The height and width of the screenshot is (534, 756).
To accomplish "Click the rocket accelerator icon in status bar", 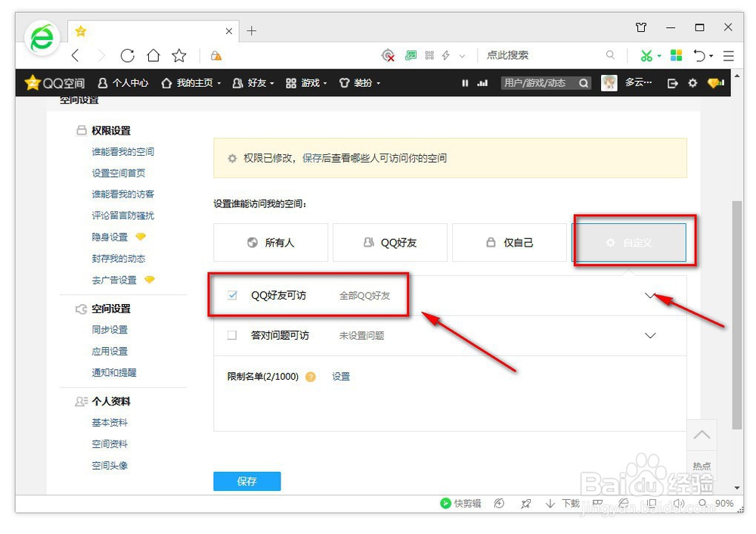I will 525,504.
